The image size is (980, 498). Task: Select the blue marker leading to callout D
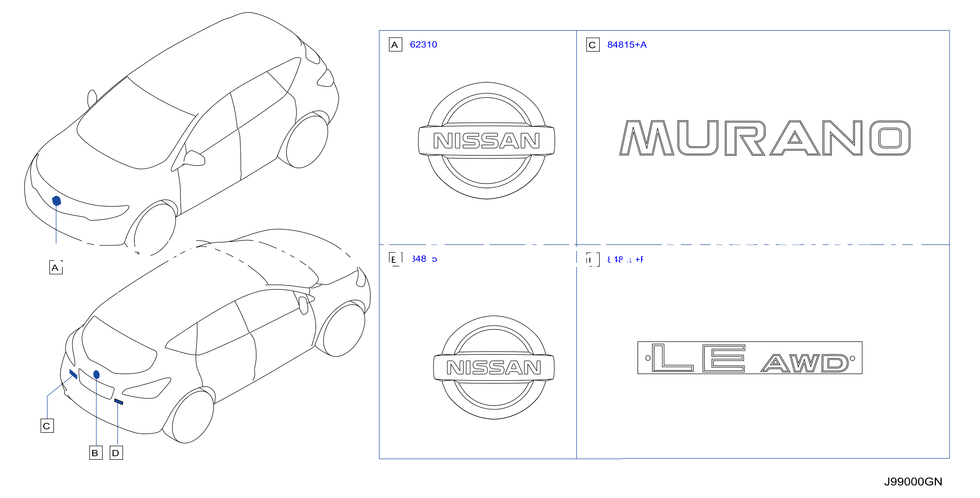coord(119,401)
